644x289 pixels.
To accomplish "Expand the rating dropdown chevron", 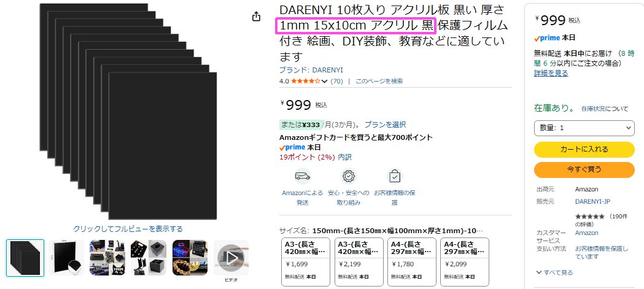I will (x=325, y=81).
